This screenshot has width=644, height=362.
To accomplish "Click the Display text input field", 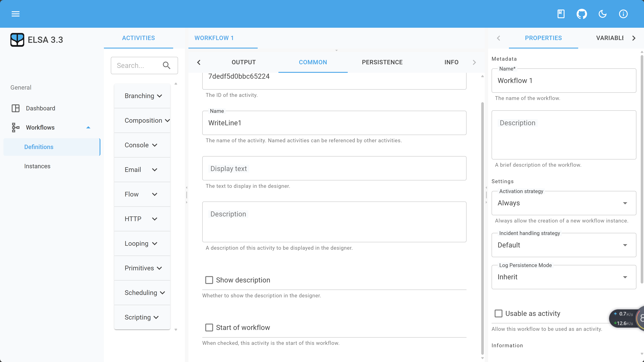I will click(334, 168).
